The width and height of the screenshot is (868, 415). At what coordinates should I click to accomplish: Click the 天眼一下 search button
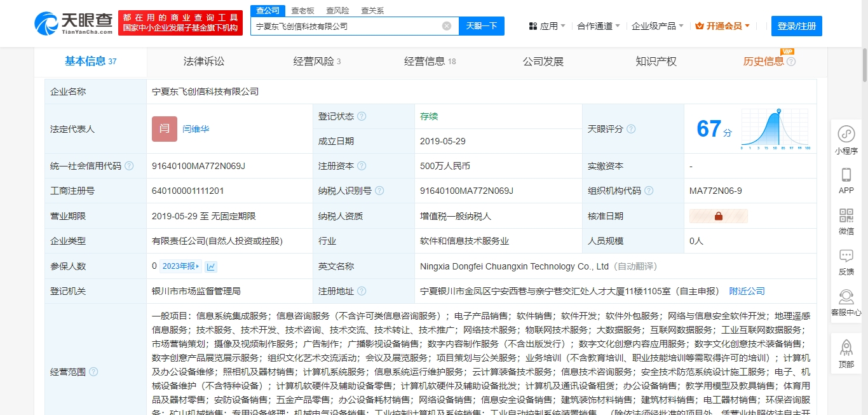coord(482,26)
